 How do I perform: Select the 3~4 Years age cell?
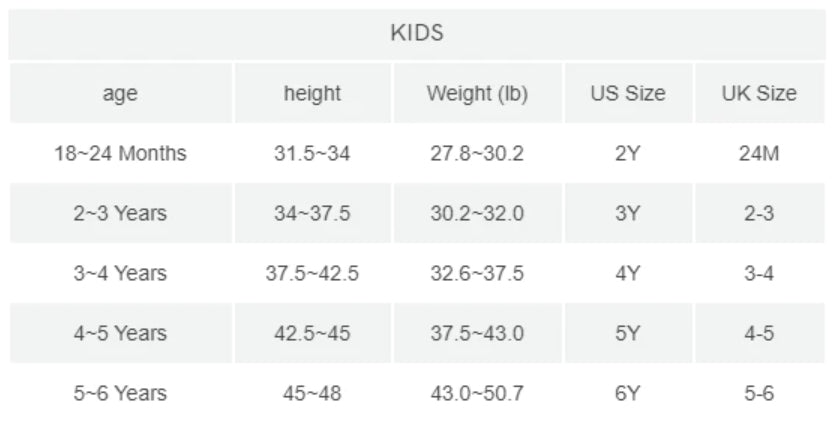(x=120, y=273)
